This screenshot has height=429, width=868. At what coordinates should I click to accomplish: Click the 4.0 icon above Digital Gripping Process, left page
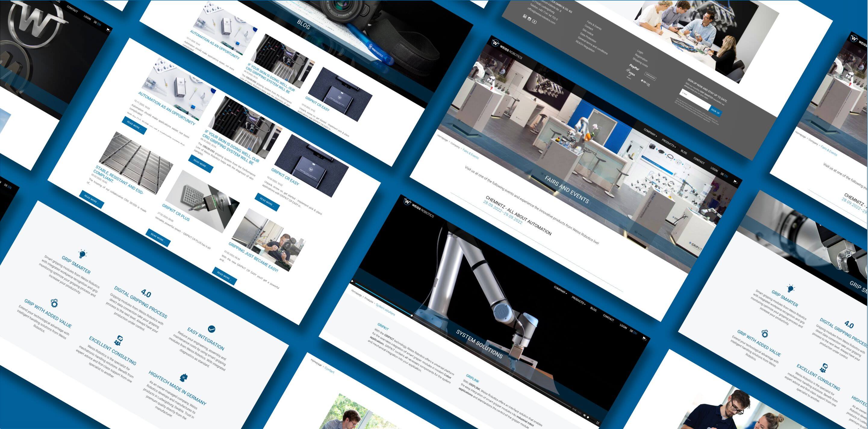point(146,293)
